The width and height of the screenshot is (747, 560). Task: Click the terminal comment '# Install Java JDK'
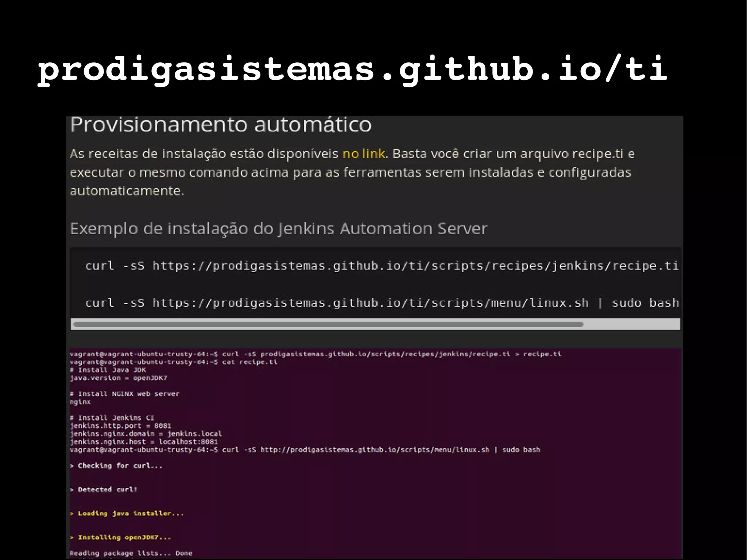click(108, 370)
